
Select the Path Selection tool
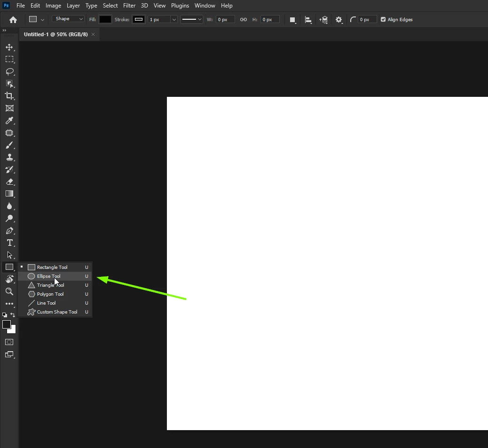[x=9, y=255]
